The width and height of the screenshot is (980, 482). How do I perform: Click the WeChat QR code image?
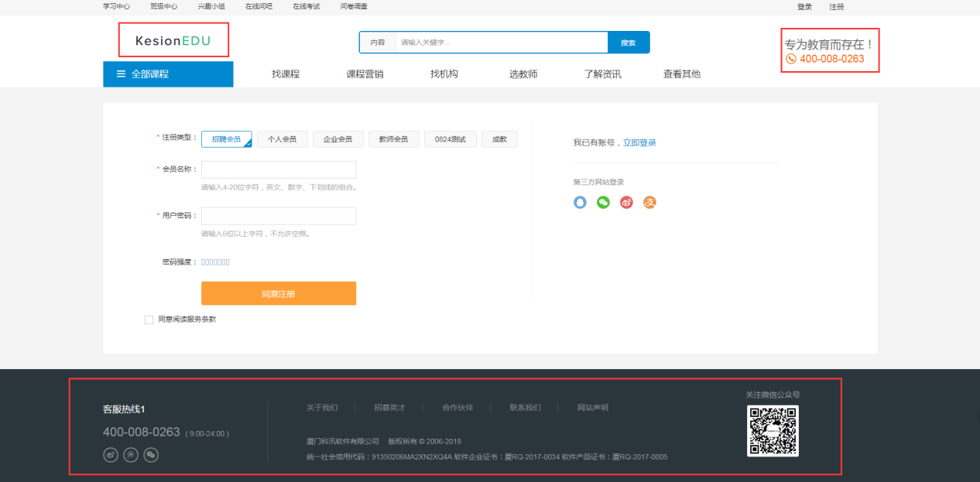[773, 431]
